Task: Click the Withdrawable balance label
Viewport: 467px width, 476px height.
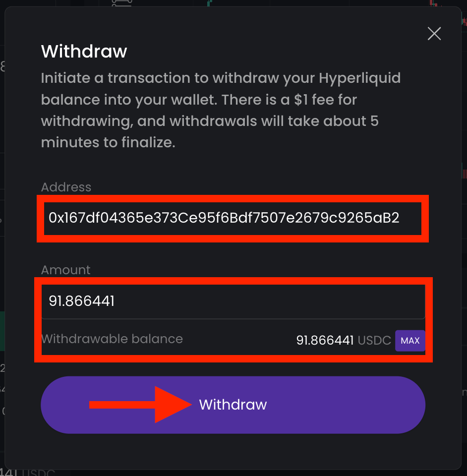Action: (112, 339)
